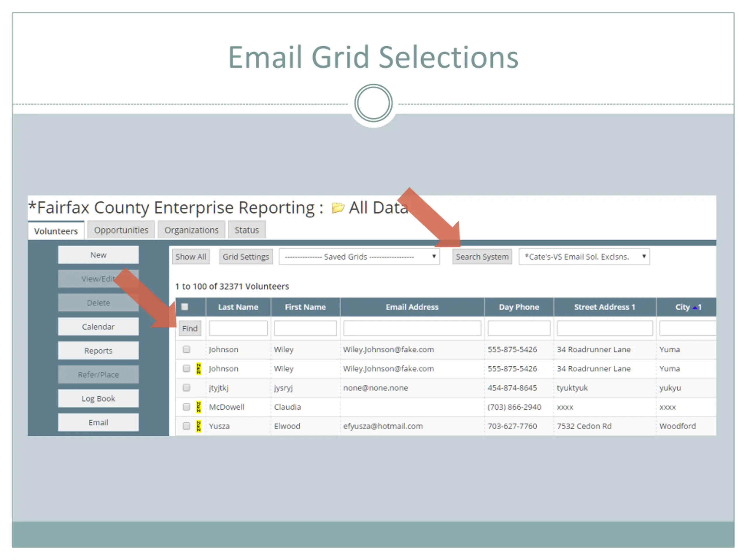The image size is (747, 560).
Task: Click the Refer/Place button
Action: pos(98,375)
